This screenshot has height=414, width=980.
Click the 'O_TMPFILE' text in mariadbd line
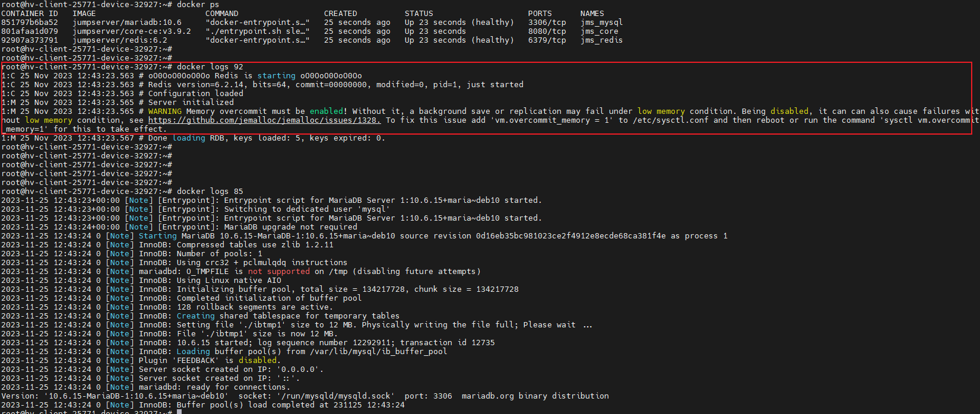[x=208, y=272]
